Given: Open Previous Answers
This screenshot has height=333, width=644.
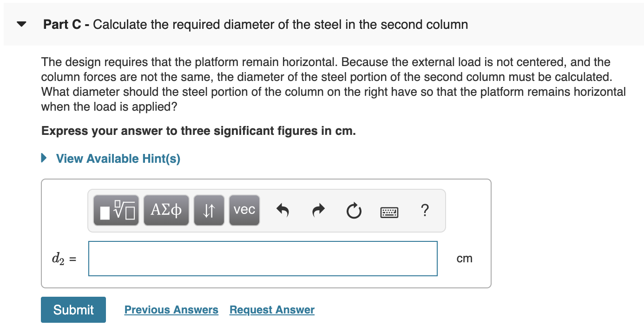Looking at the screenshot, I should (171, 309).
